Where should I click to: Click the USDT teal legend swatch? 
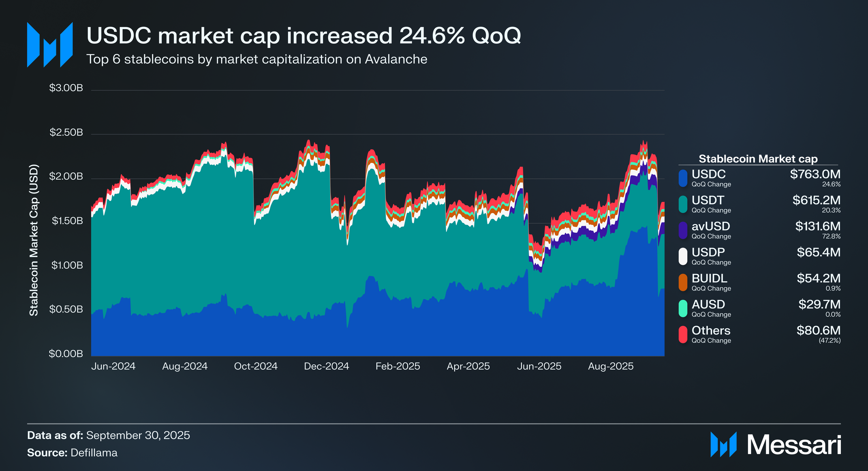[x=683, y=204]
